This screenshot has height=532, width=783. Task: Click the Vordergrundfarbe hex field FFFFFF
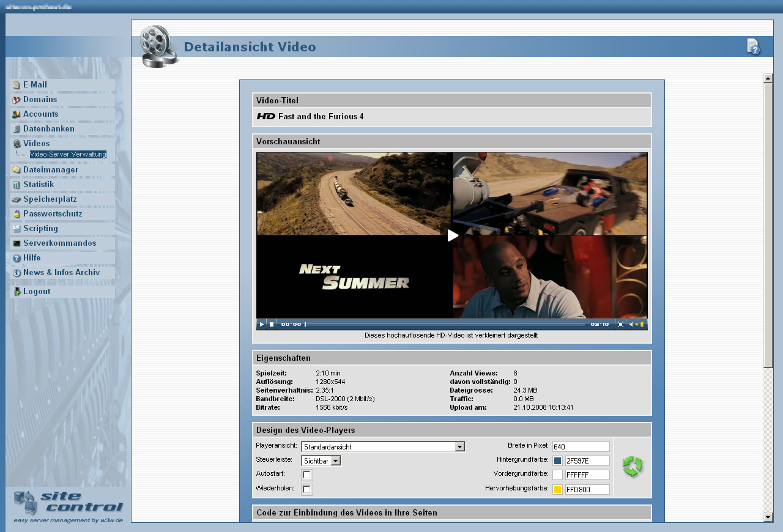tap(587, 475)
